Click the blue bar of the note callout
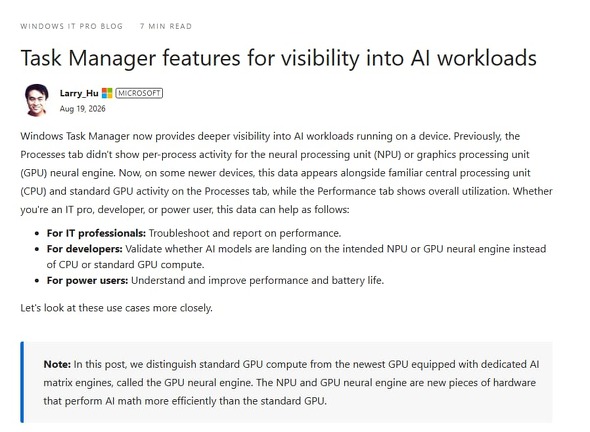 22,382
